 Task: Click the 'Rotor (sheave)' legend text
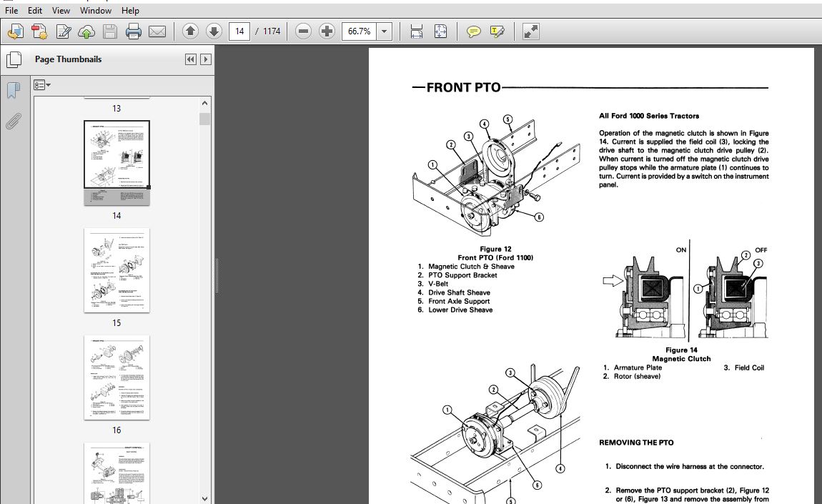point(637,376)
